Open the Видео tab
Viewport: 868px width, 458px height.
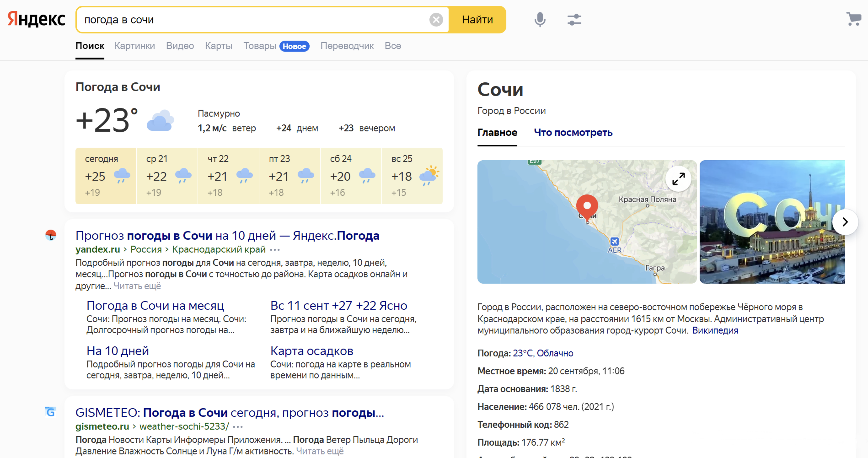click(x=180, y=46)
